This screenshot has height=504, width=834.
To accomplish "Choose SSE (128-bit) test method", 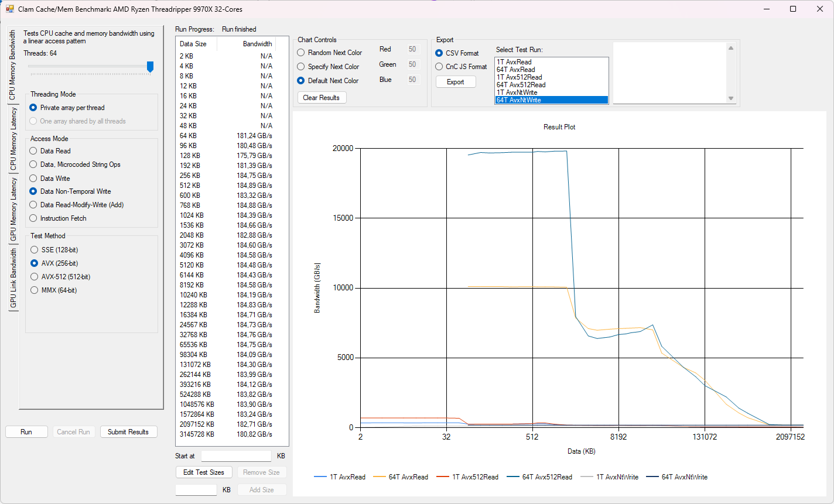I will 54,250.
